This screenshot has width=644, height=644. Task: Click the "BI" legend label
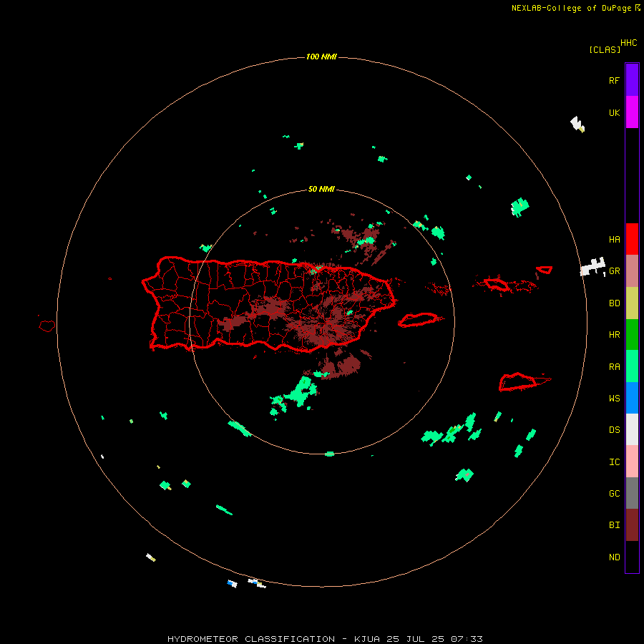click(x=614, y=525)
